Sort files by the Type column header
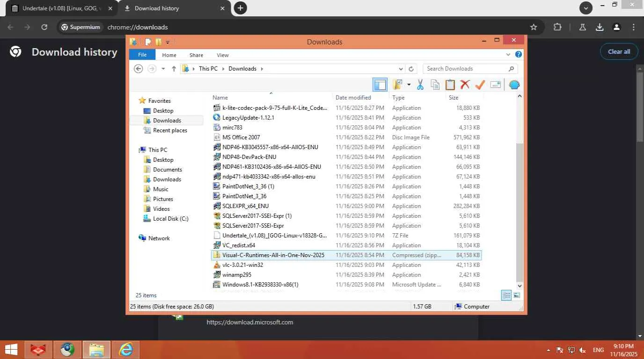Viewport: 644px width, 359px height. click(x=417, y=98)
